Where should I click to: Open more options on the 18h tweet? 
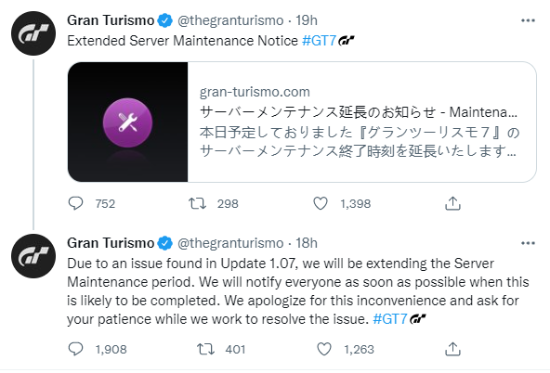pyautogui.click(x=528, y=243)
